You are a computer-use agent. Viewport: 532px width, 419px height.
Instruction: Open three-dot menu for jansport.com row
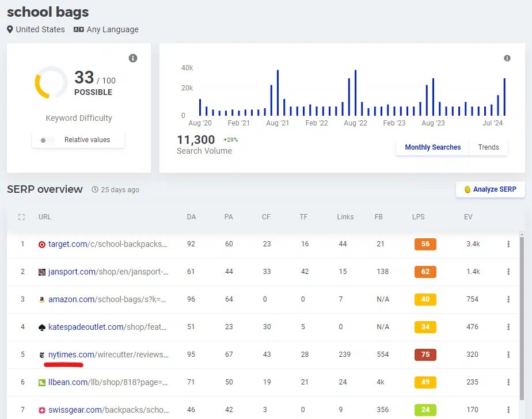click(x=508, y=272)
